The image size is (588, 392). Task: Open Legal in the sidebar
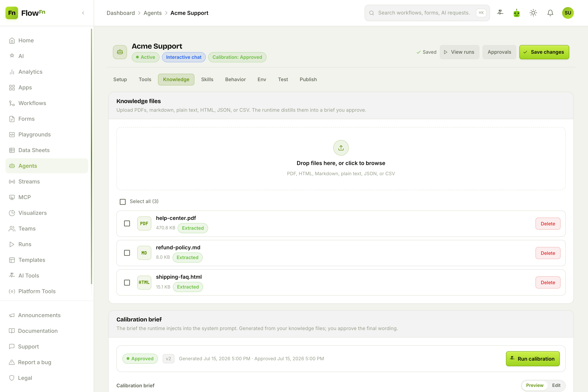pos(47,378)
